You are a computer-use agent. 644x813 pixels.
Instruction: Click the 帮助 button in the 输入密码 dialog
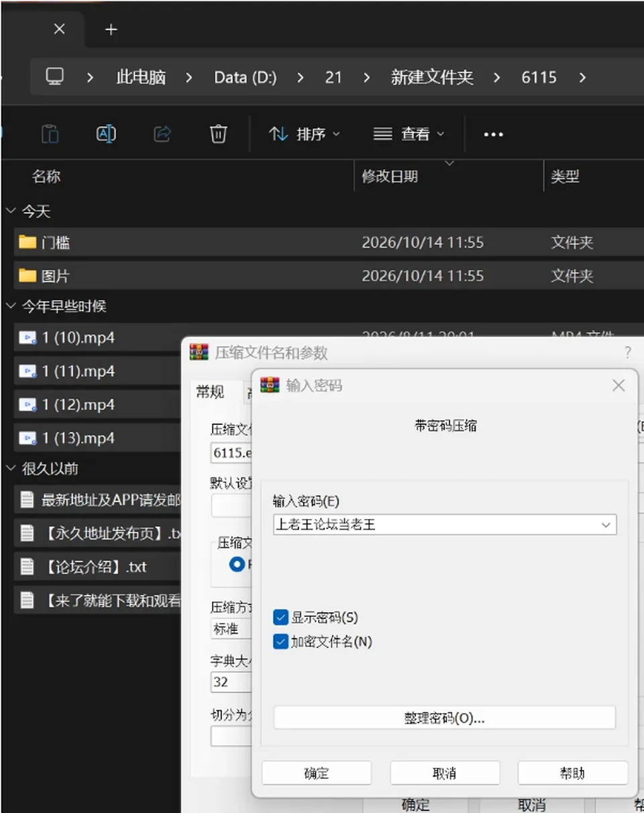coord(573,773)
